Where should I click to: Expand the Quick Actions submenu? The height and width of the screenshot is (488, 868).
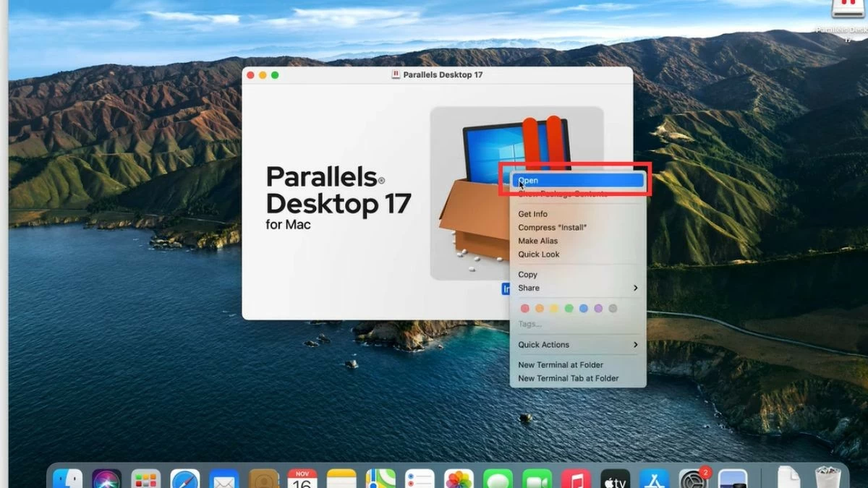tap(543, 345)
